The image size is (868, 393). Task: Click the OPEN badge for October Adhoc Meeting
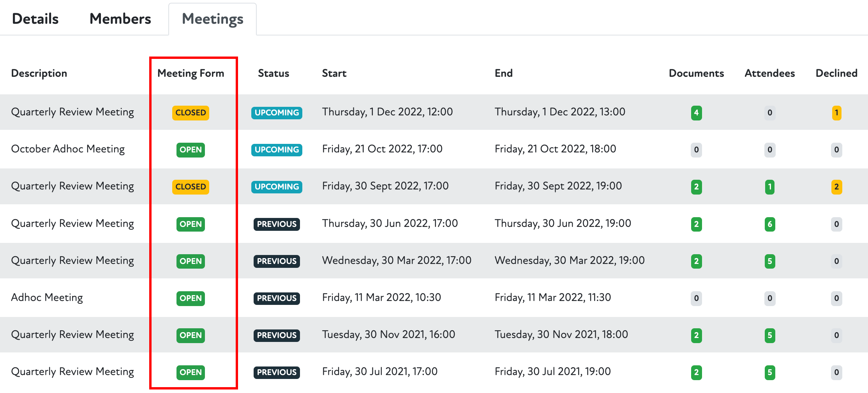point(191,150)
